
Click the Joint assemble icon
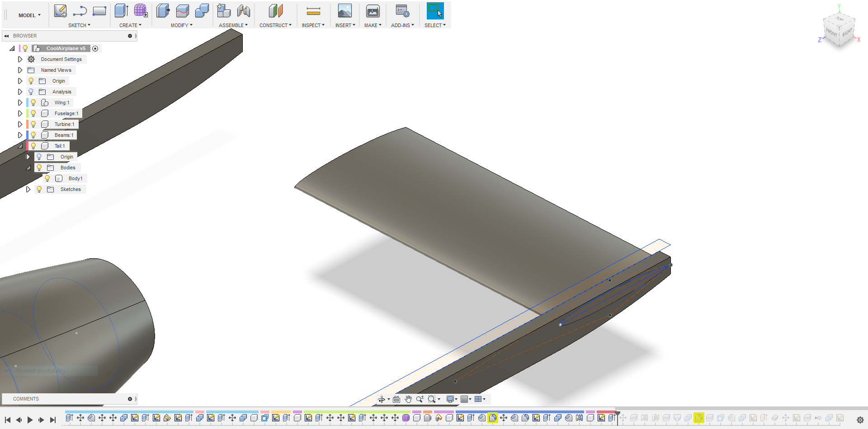point(244,11)
